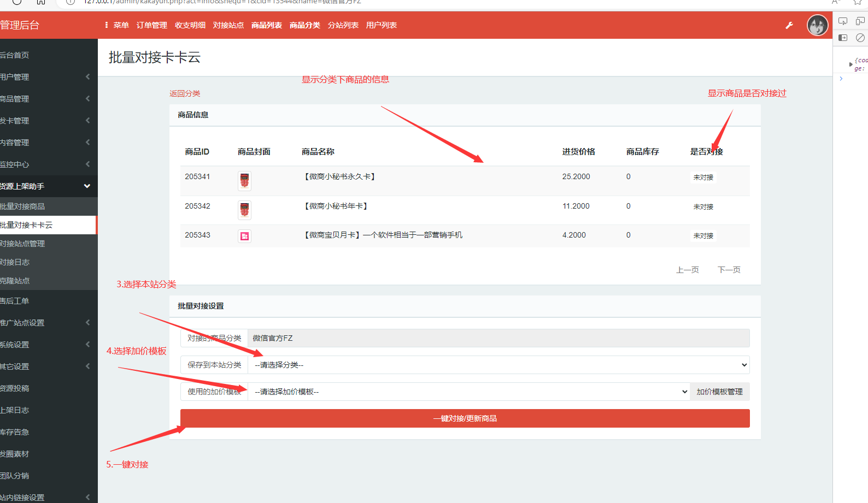868x503 pixels.
Task: Click cover thumbnail for product 205341
Action: [x=244, y=181]
